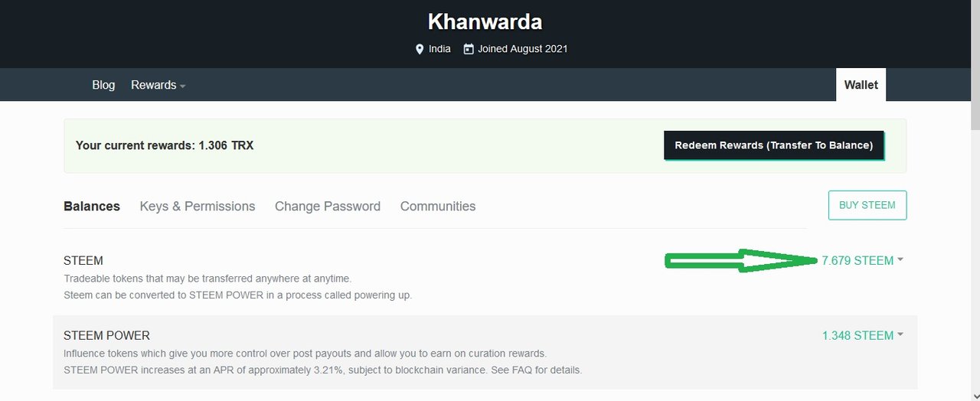Click the caret next to 1.348 STEEM

coord(900,335)
